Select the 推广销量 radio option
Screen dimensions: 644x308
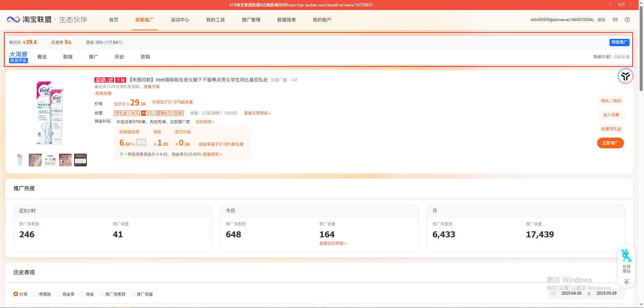(133, 294)
